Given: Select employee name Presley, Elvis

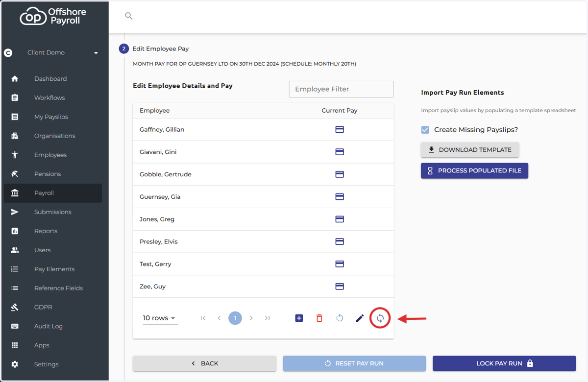Looking at the screenshot, I should (x=158, y=242).
